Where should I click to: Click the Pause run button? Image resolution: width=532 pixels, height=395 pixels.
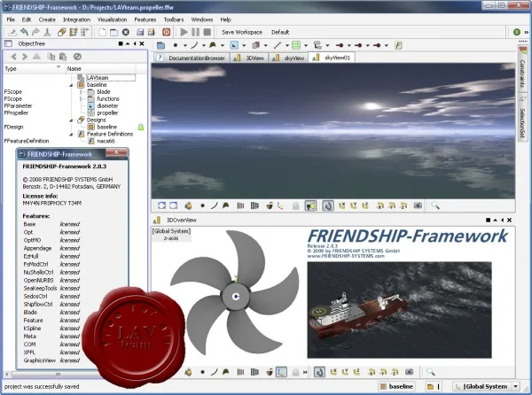(x=196, y=32)
